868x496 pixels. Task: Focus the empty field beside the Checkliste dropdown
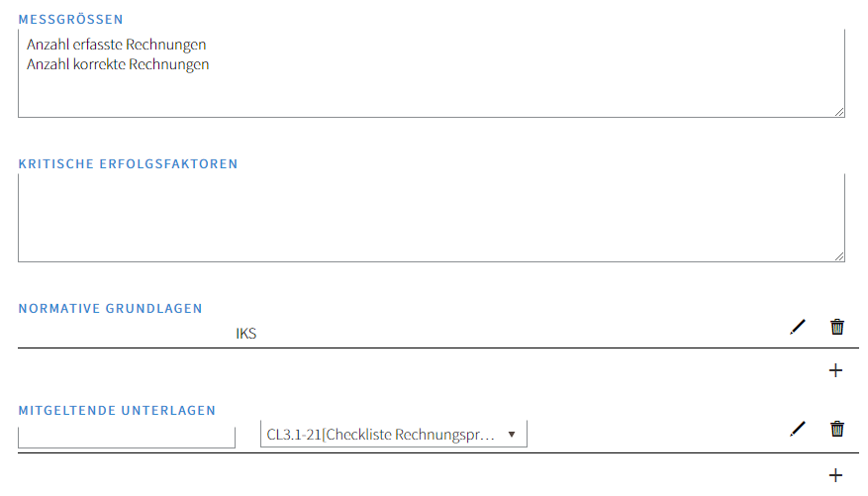pos(127,436)
